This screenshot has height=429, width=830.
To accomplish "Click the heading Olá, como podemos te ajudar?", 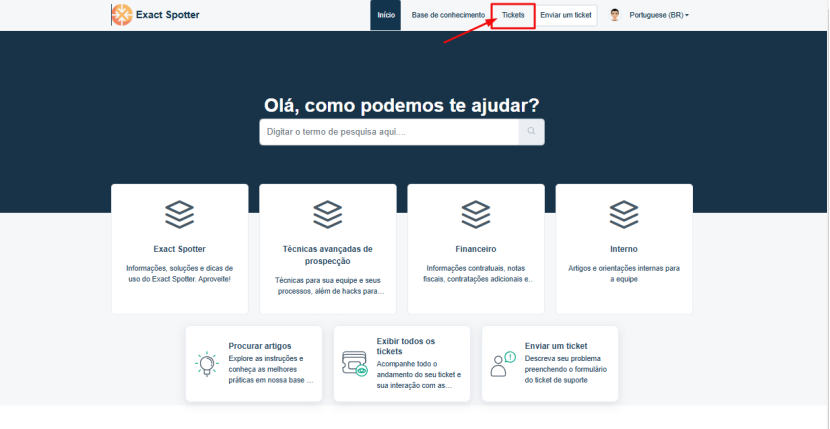I will tap(402, 106).
